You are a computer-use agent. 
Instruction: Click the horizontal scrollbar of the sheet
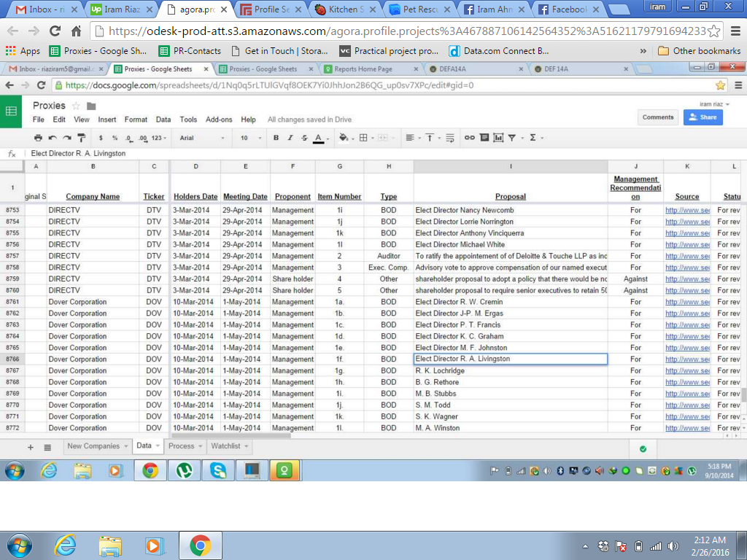pyautogui.click(x=231, y=435)
